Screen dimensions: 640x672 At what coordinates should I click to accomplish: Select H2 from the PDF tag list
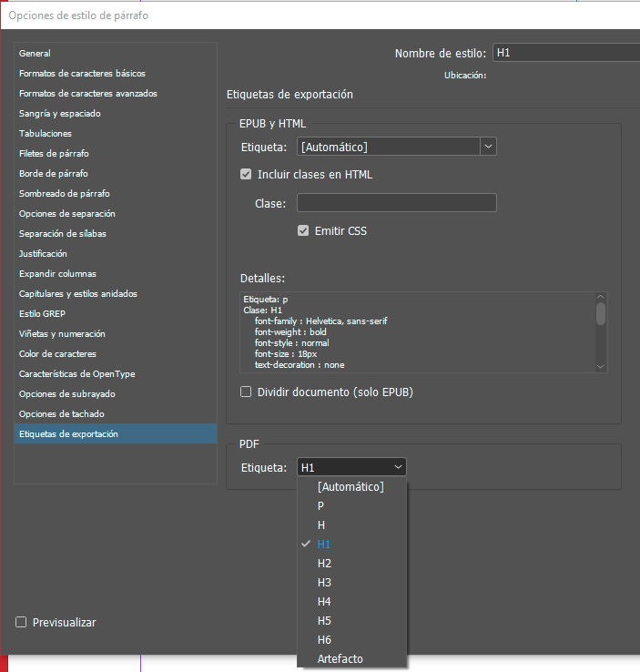pos(324,564)
